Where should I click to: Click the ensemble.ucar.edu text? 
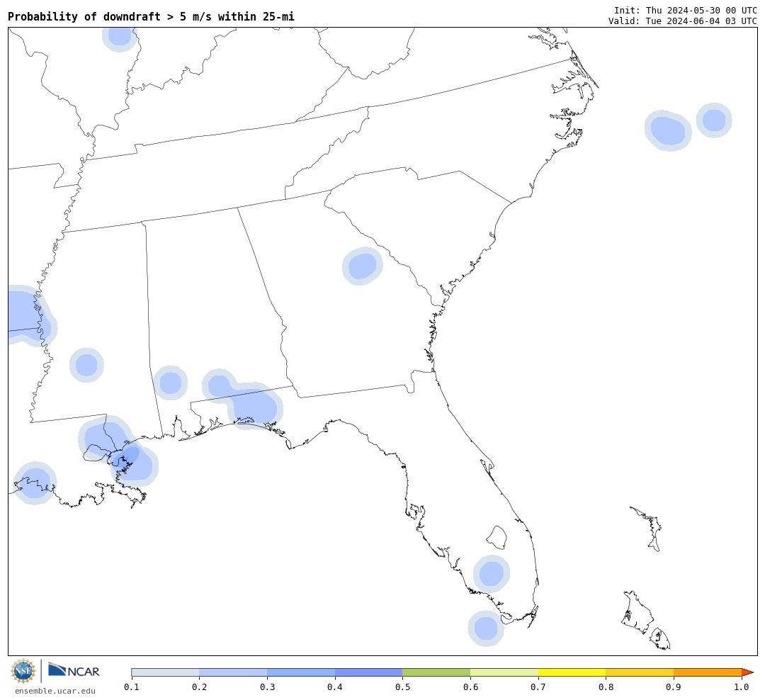pos(55,691)
